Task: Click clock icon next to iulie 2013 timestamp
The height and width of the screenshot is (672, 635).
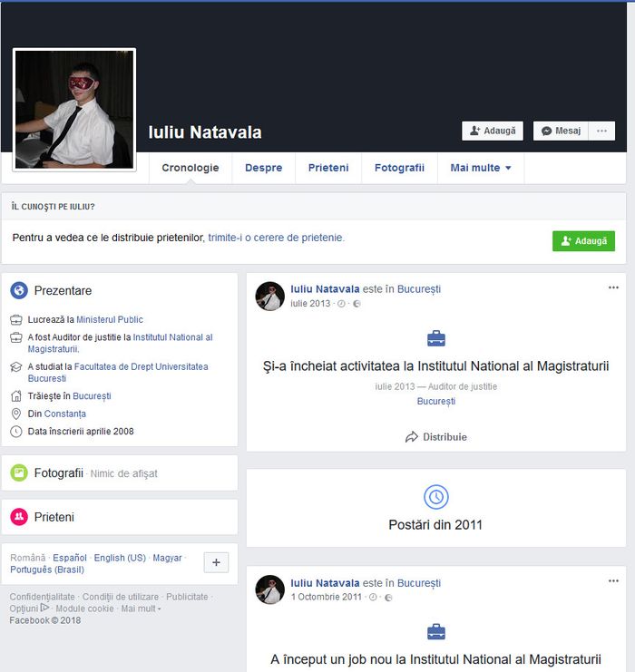Action: (x=341, y=304)
